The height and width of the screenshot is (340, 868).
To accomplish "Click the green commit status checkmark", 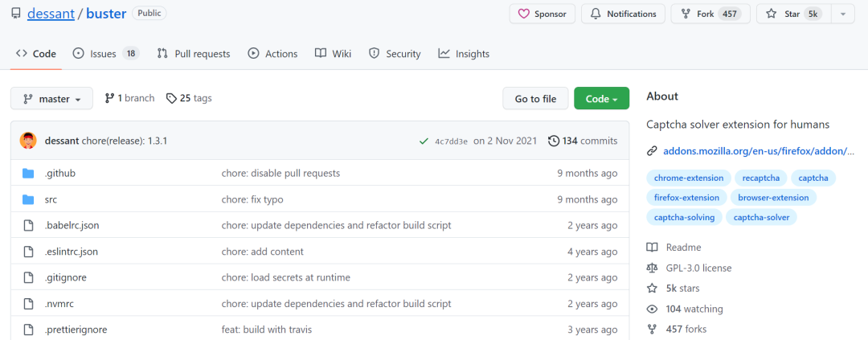I will [424, 141].
